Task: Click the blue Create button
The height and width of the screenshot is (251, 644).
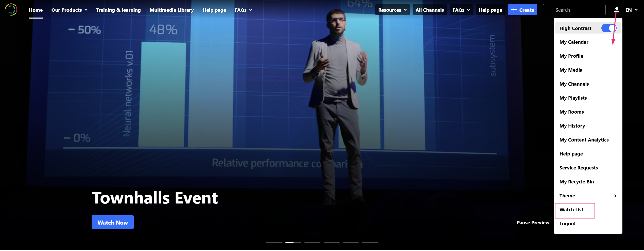Action: [x=522, y=10]
